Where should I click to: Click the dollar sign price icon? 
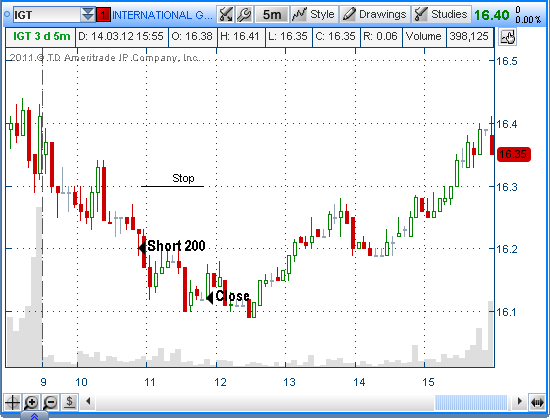[x=70, y=402]
